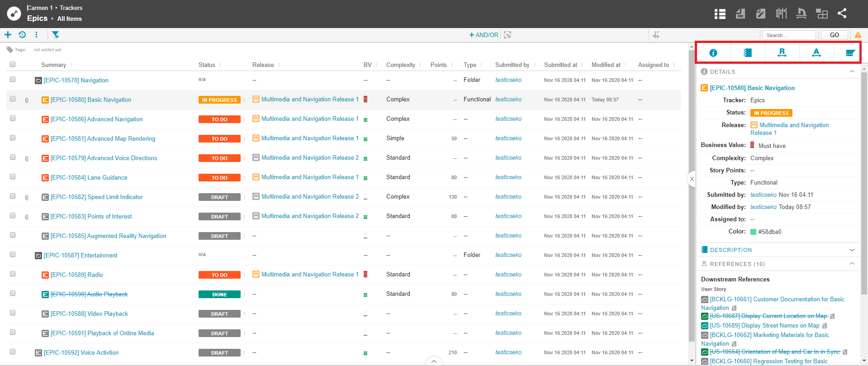The height and width of the screenshot is (366, 868).
Task: Check the Entertainment folder row checkbox
Action: click(x=13, y=254)
